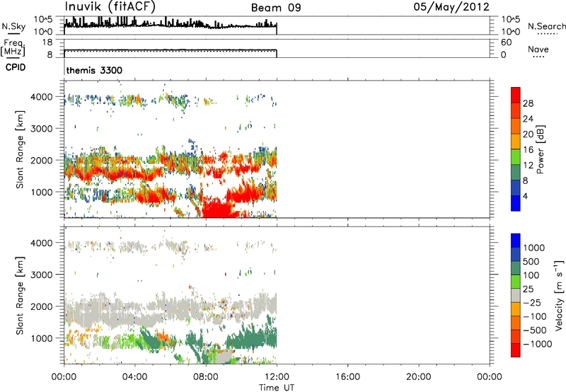The image size is (566, 392).
Task: Click the plot title 'Inuvik (fitACF)'
Action: [110, 7]
